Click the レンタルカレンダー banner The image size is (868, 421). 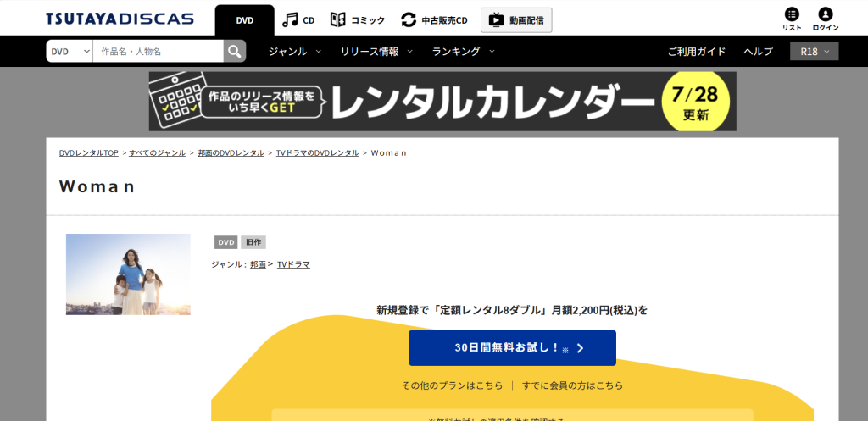point(442,102)
